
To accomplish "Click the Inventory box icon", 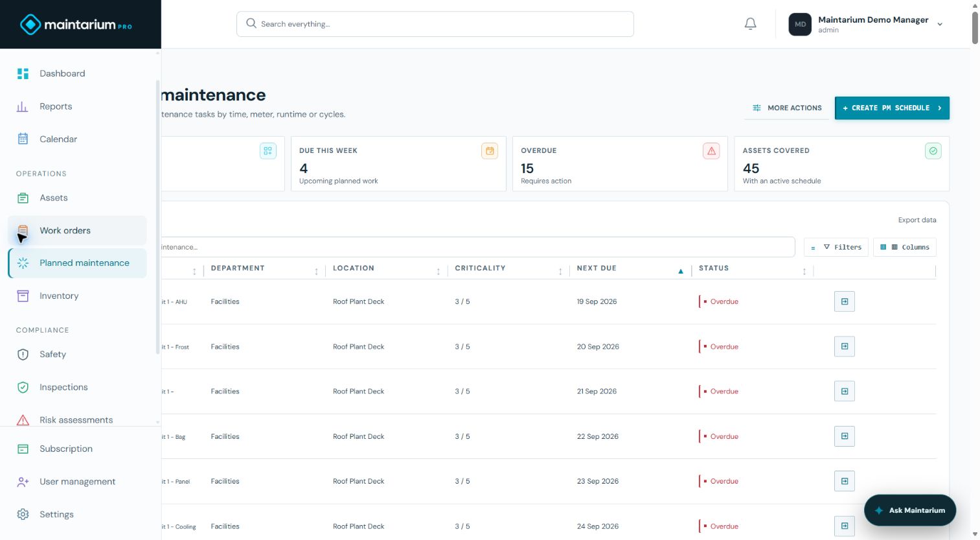I will click(x=23, y=296).
